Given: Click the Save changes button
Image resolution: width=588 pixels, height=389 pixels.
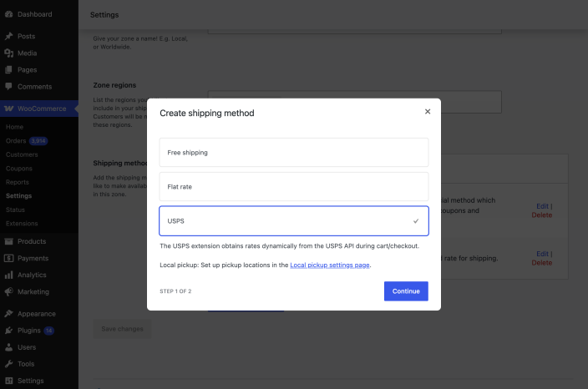Looking at the screenshot, I should click(x=122, y=329).
